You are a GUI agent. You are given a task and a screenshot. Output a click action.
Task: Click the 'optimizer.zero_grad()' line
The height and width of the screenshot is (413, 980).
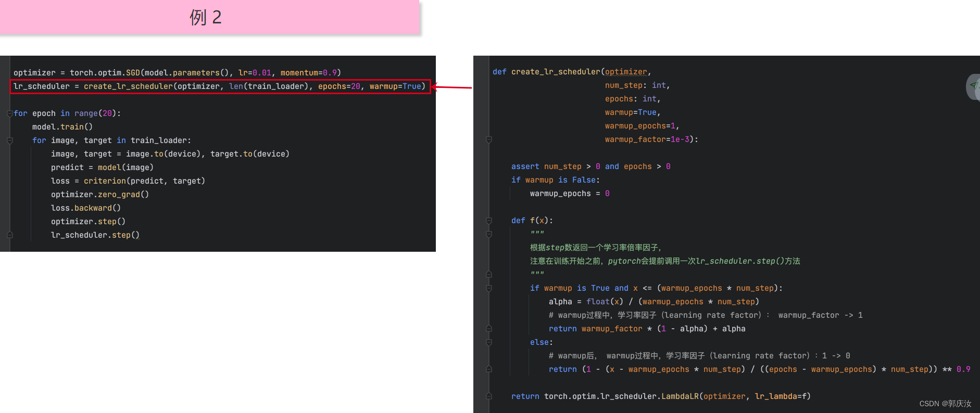pos(100,195)
